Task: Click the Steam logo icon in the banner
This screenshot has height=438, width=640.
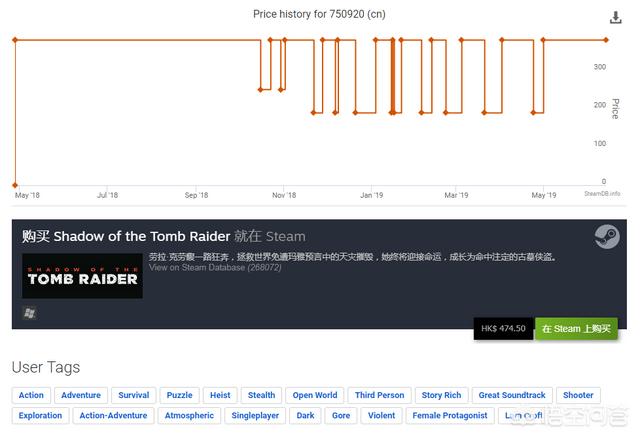Action: pos(607,236)
